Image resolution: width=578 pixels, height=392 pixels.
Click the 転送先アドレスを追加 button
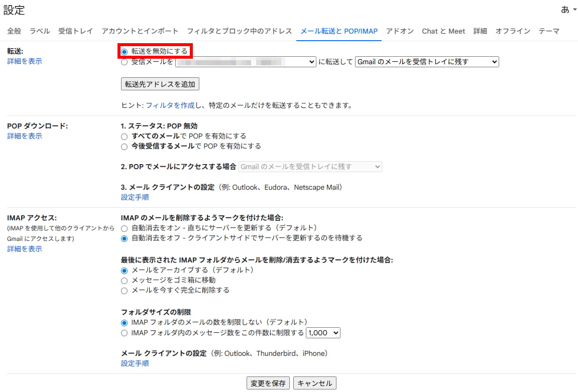(x=160, y=84)
